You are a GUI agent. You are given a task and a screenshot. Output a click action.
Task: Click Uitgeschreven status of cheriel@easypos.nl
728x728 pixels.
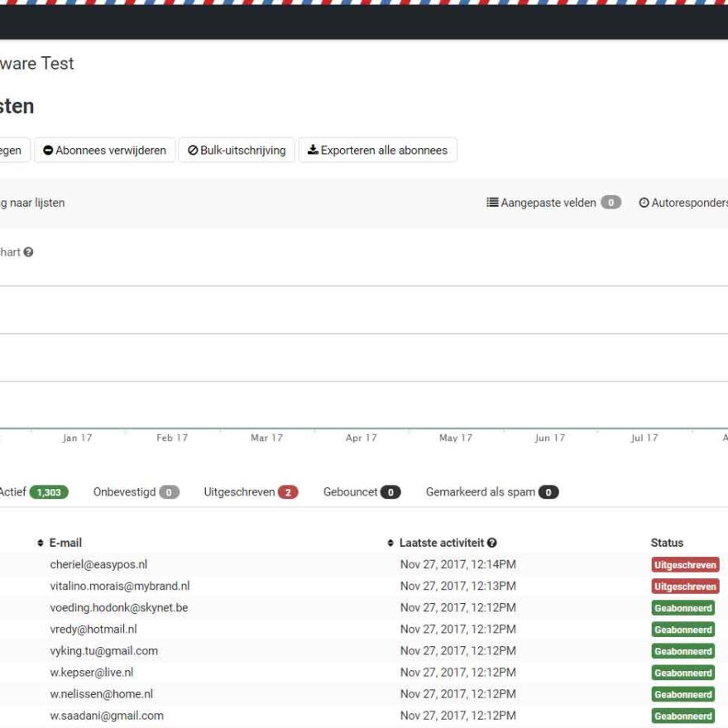(685, 565)
